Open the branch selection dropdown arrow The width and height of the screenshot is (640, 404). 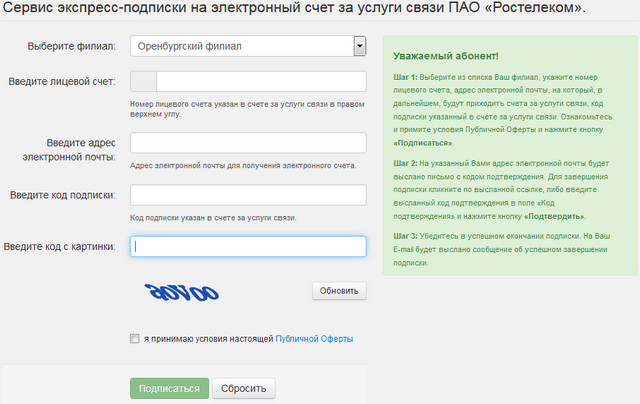point(359,46)
